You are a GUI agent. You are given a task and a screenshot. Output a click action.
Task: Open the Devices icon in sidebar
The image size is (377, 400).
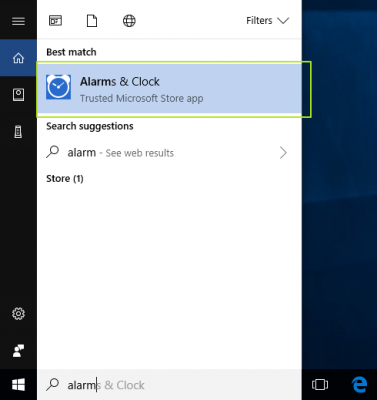18,132
